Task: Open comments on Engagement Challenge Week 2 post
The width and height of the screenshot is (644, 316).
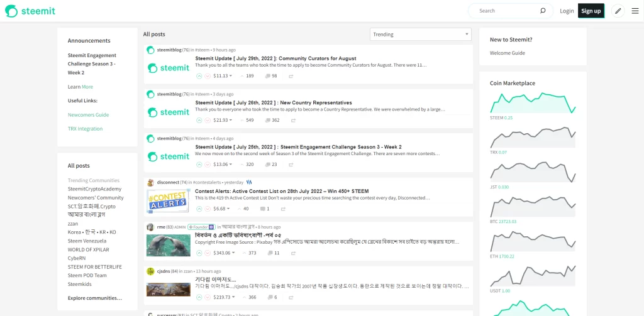Action: click(x=271, y=165)
